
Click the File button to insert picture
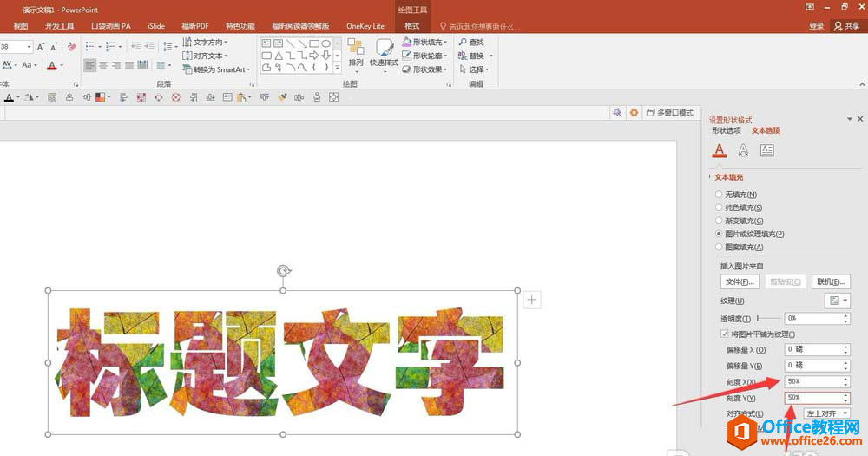coord(740,281)
